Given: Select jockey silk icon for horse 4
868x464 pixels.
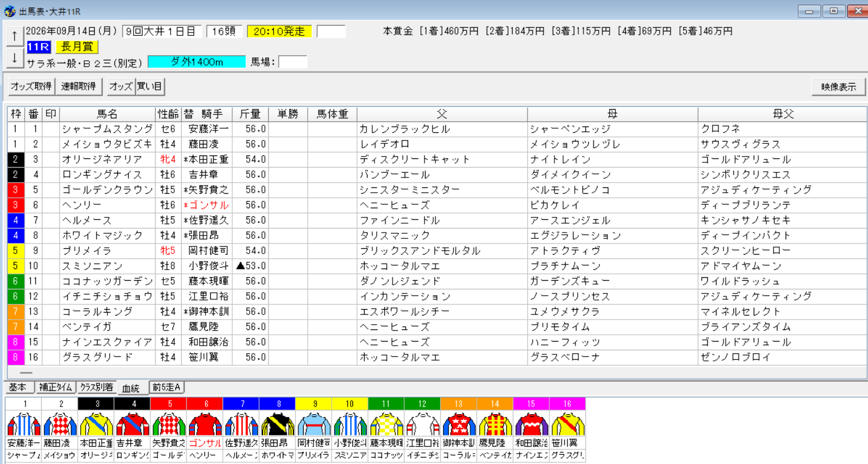Looking at the screenshot, I should [x=132, y=424].
